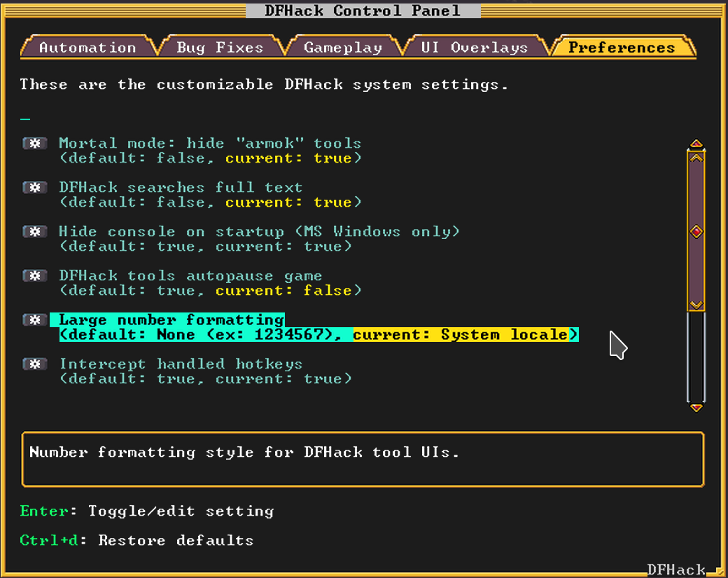Viewport: 728px width, 578px height.
Task: Click page-up chevron on scrollbar
Action: click(696, 158)
